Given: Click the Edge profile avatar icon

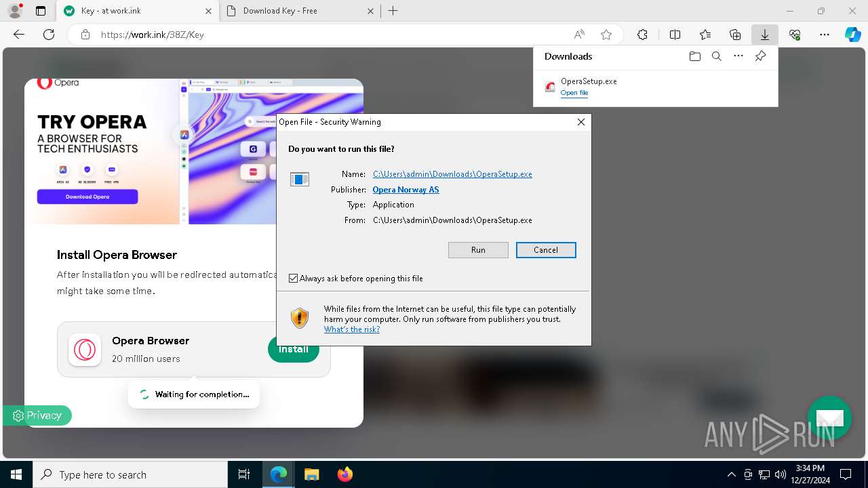Looking at the screenshot, I should [15, 11].
